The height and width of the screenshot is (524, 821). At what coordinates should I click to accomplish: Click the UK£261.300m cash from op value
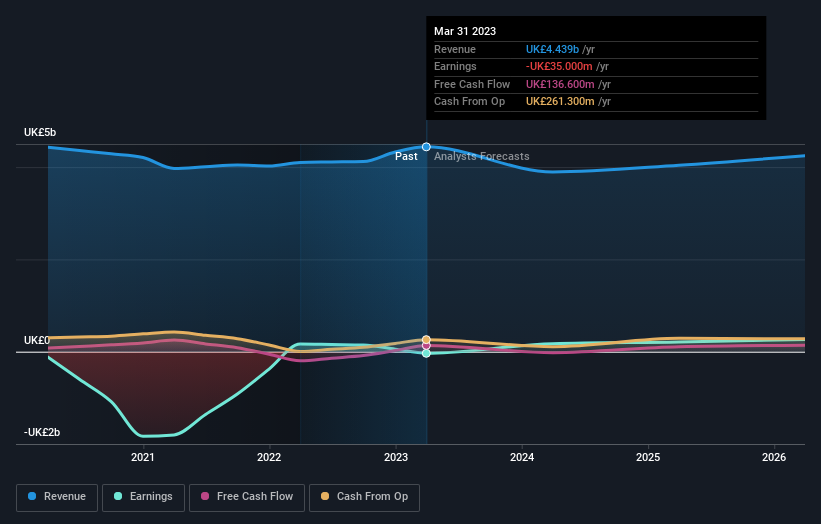pos(560,102)
